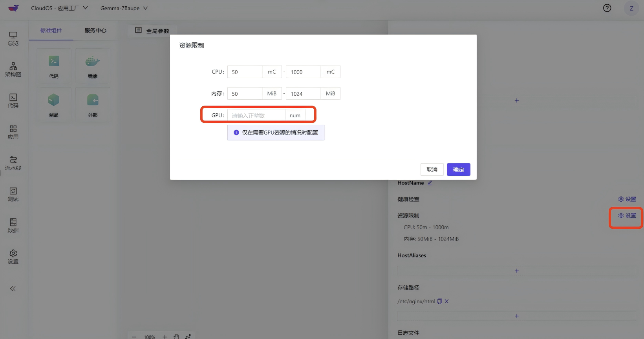
Task: Open 架构图 architecture diagram in sidebar
Action: coord(13,69)
